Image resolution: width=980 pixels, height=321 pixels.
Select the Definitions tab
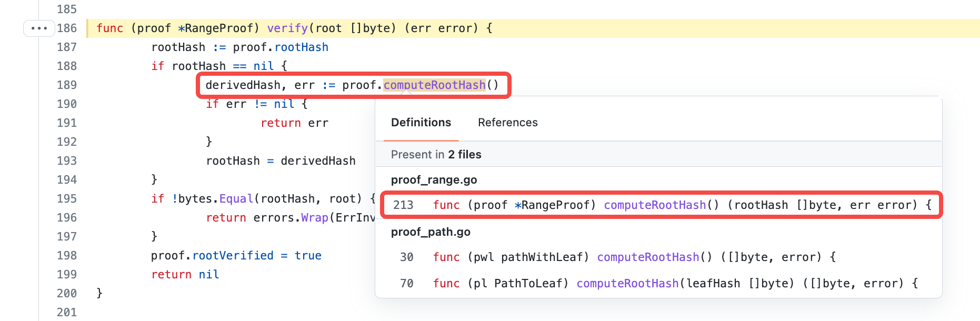pos(421,123)
